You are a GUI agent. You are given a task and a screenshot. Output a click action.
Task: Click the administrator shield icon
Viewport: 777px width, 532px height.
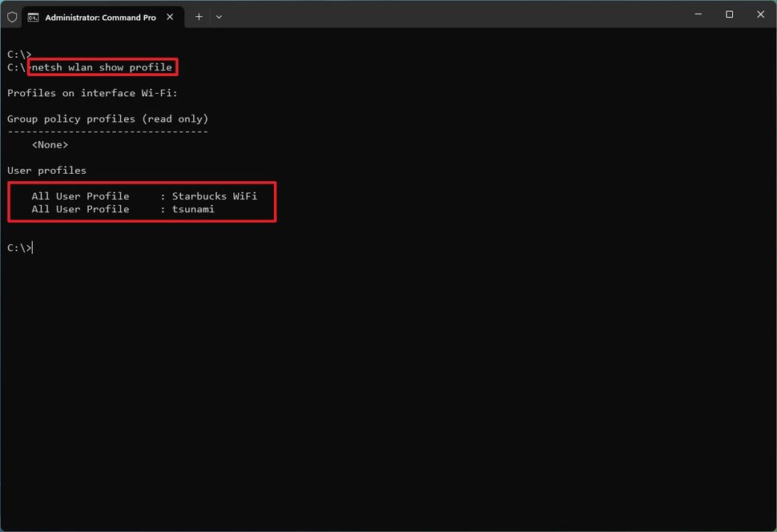tap(12, 16)
